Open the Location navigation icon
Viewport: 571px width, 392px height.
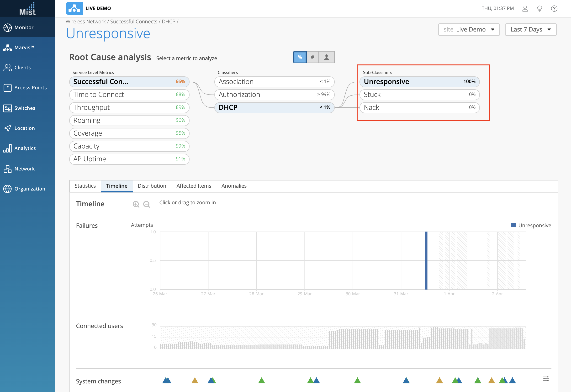pyautogui.click(x=7, y=128)
